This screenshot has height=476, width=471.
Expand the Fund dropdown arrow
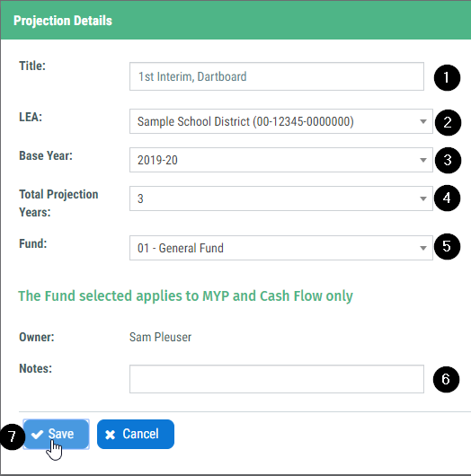click(423, 248)
